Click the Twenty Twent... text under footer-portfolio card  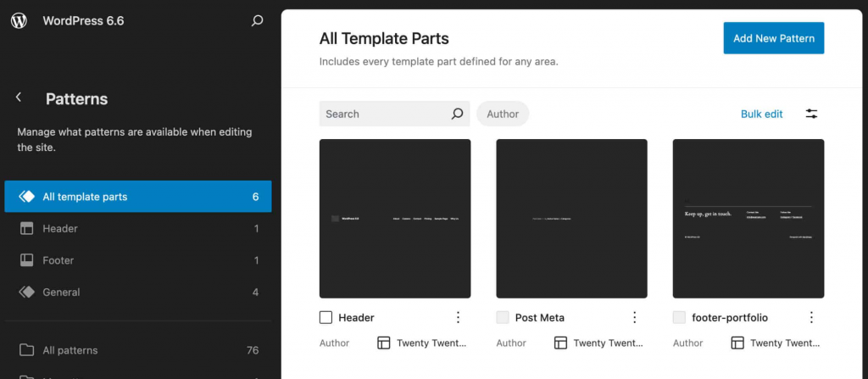(785, 343)
